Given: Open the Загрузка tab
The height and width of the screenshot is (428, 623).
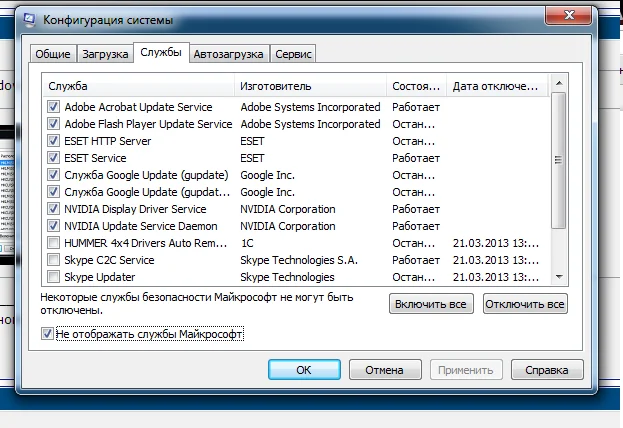Looking at the screenshot, I should [103, 54].
